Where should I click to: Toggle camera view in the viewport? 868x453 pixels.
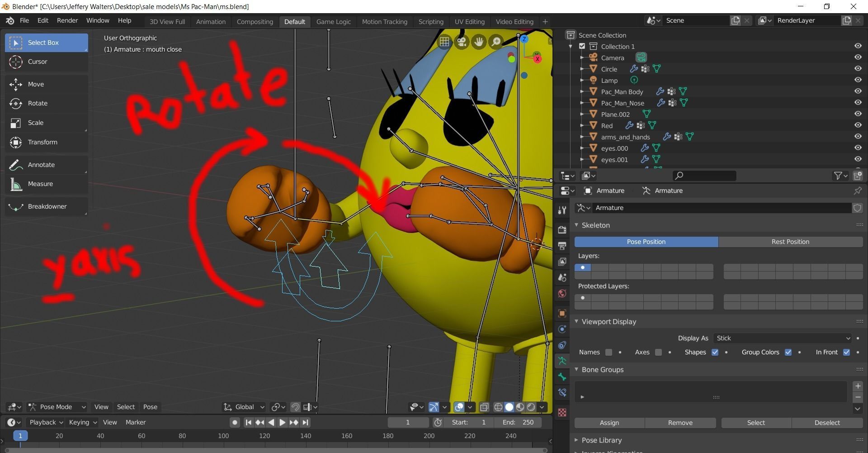[x=462, y=42]
